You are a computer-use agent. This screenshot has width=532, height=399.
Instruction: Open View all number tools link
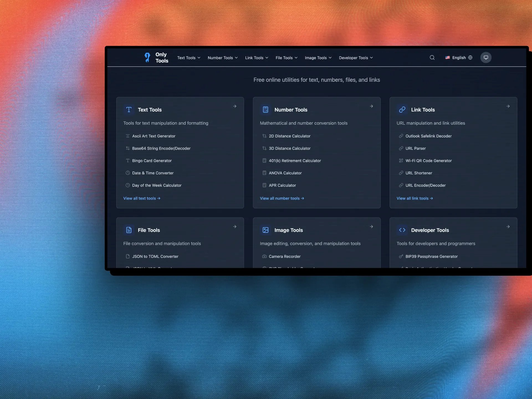282,198
